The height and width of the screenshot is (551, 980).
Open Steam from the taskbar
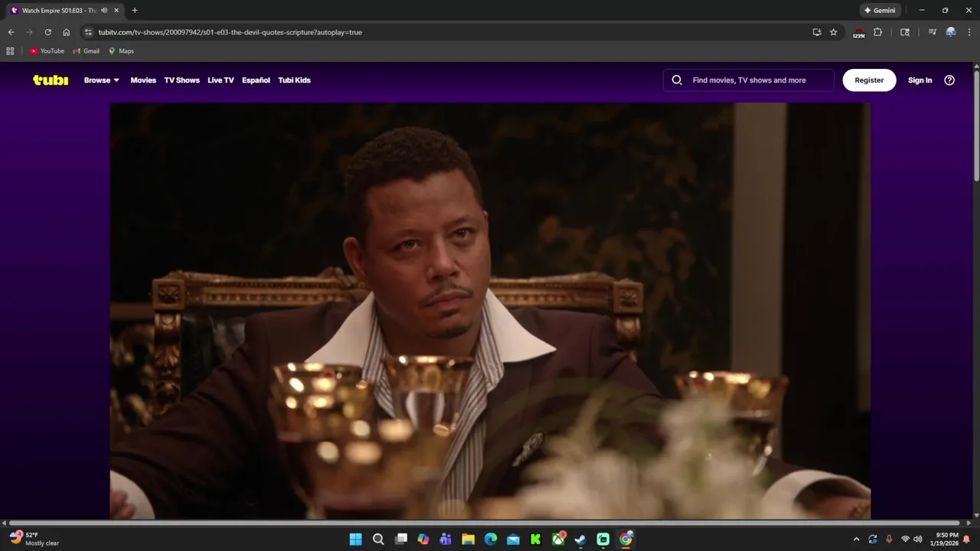[580, 539]
